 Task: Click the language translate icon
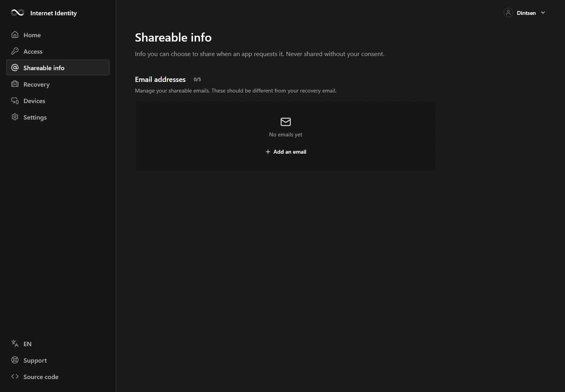point(15,344)
